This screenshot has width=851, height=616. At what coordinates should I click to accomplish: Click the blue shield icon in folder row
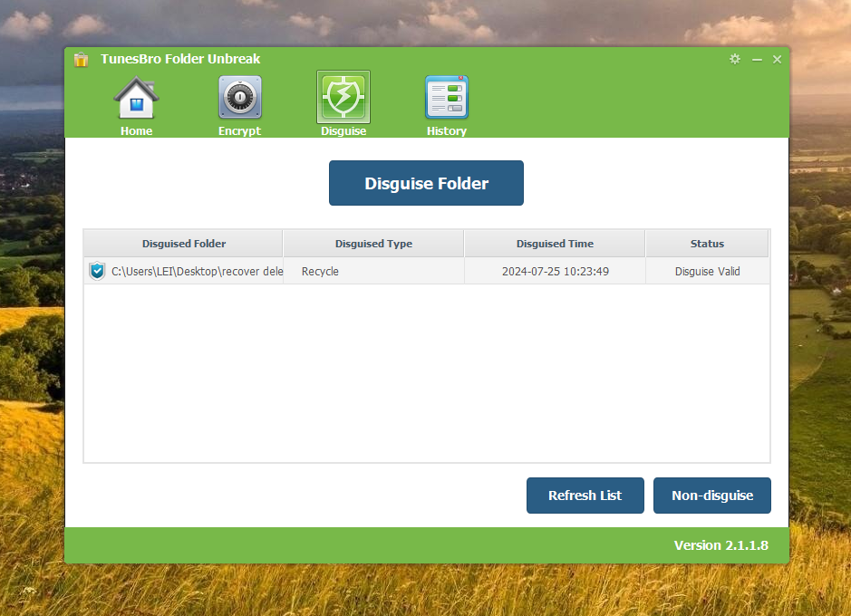pos(98,271)
